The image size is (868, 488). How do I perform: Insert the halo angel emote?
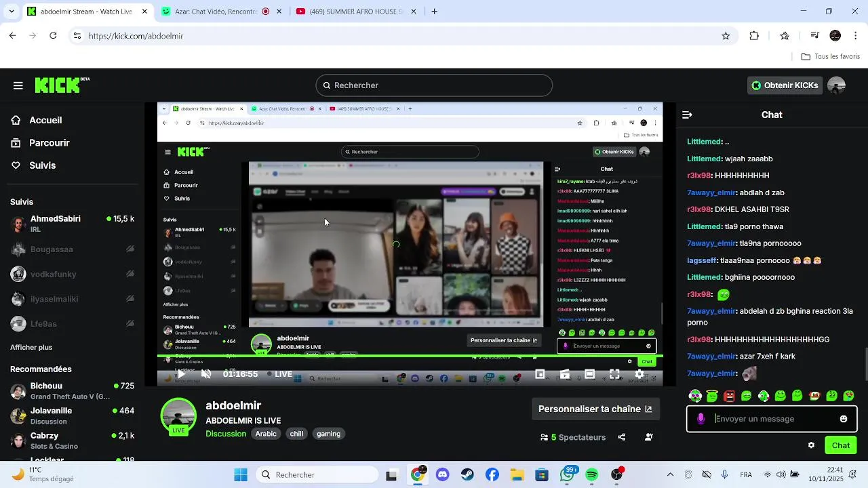pyautogui.click(x=712, y=396)
